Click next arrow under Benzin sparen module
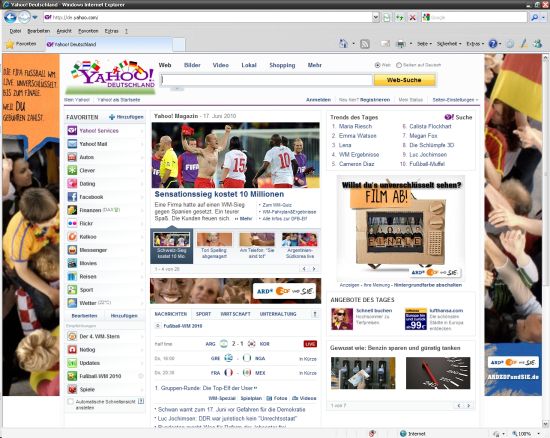 click(x=468, y=406)
